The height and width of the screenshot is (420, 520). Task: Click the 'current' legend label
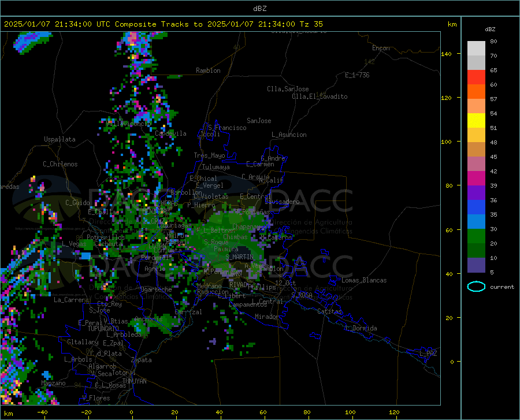pyautogui.click(x=502, y=287)
